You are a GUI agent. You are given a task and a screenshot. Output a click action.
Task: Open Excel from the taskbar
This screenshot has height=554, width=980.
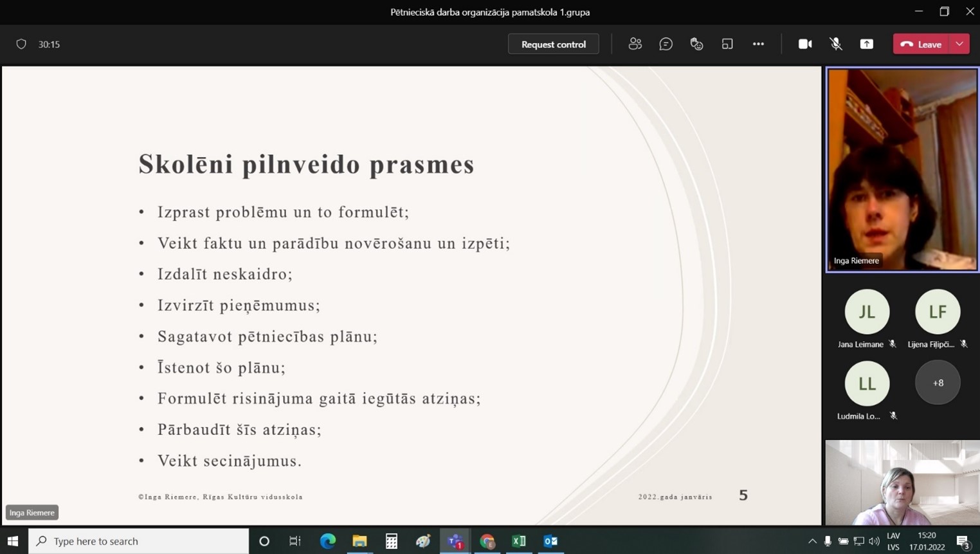[x=519, y=541]
